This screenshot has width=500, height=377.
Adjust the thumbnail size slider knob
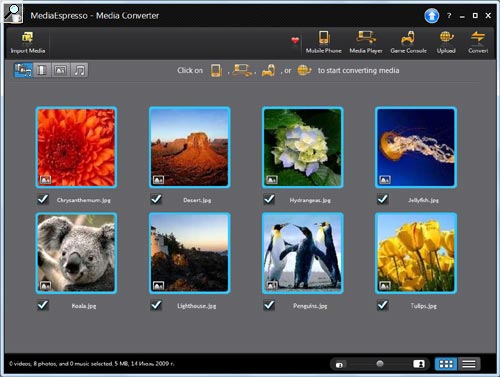[380, 363]
